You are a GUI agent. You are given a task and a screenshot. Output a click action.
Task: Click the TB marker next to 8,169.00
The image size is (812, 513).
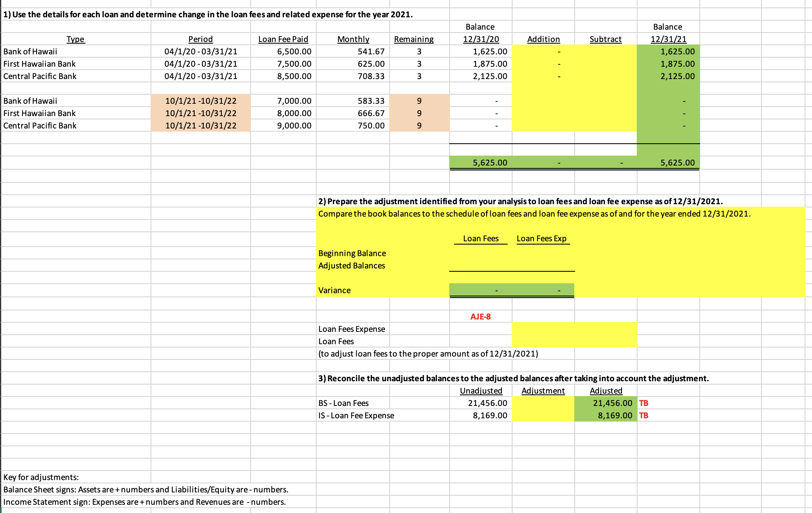(x=645, y=415)
